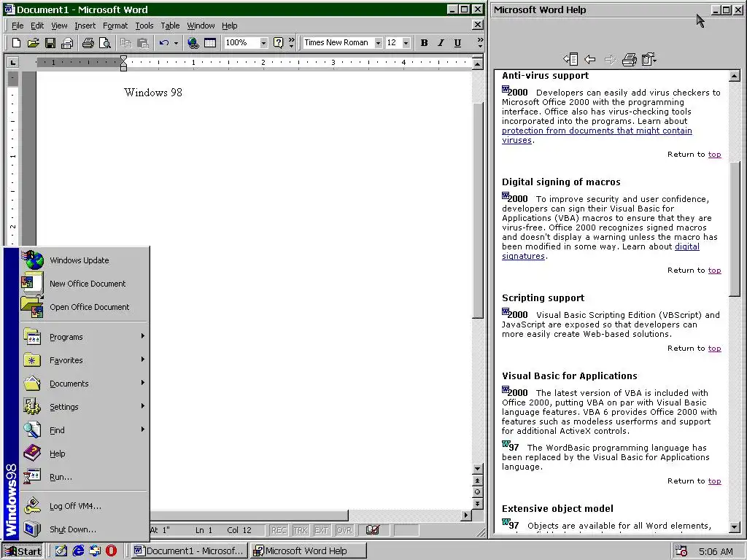This screenshot has height=560, width=747.
Task: Open the Table menu
Action: pos(170,26)
